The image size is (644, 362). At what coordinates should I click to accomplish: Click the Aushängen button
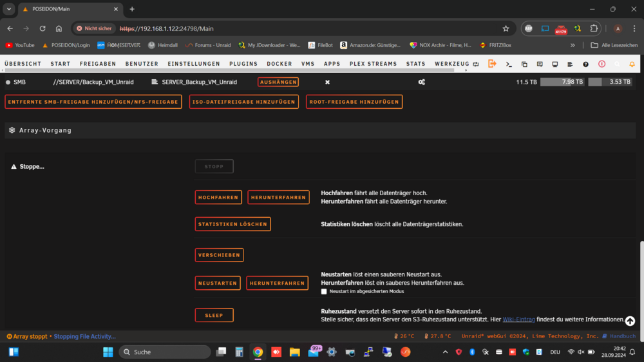(278, 82)
